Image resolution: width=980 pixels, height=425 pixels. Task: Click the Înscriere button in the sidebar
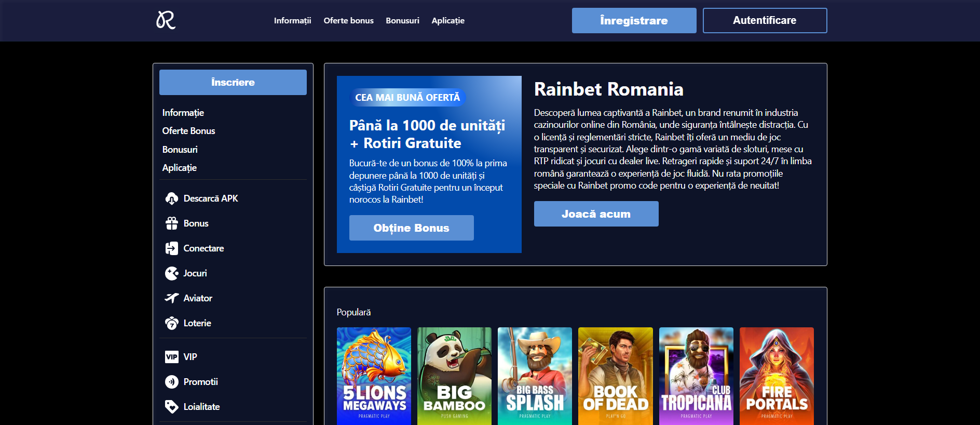[233, 82]
